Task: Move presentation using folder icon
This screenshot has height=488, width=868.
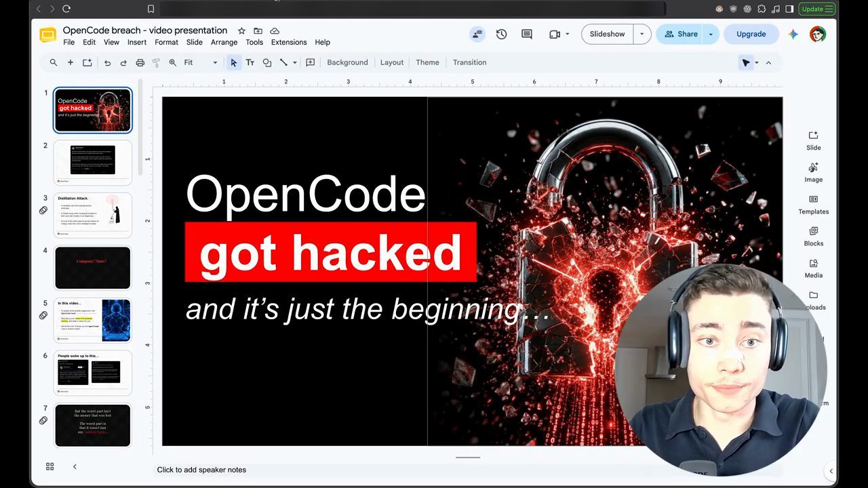Action: [x=258, y=30]
